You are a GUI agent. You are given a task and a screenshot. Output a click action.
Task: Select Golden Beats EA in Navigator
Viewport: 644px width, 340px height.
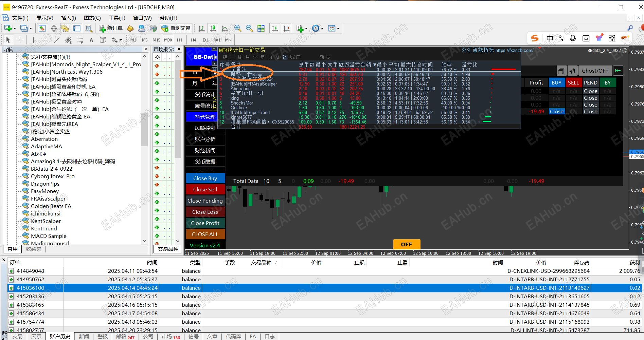click(51, 206)
